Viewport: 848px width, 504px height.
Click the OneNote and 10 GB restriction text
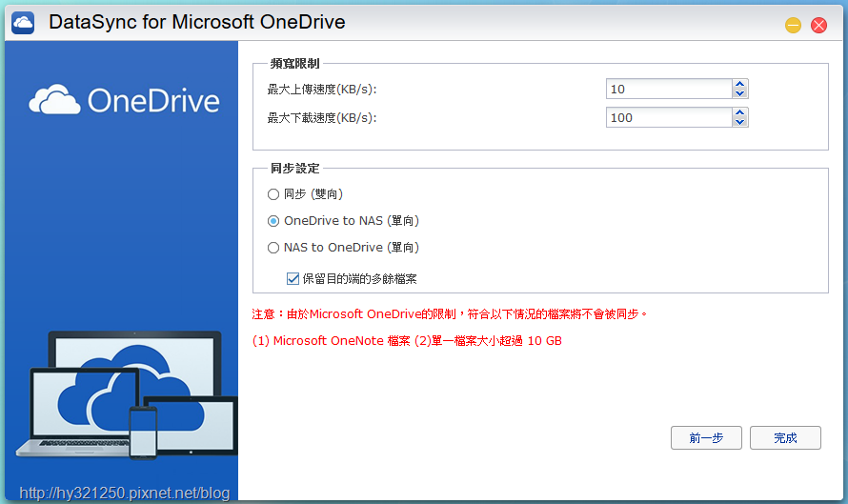tap(407, 341)
